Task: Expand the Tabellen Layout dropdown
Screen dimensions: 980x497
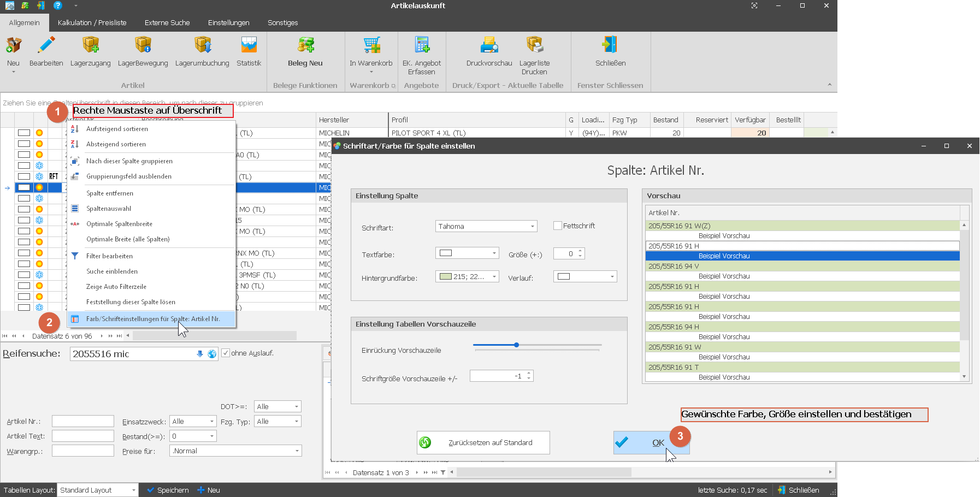Action: [x=133, y=490]
